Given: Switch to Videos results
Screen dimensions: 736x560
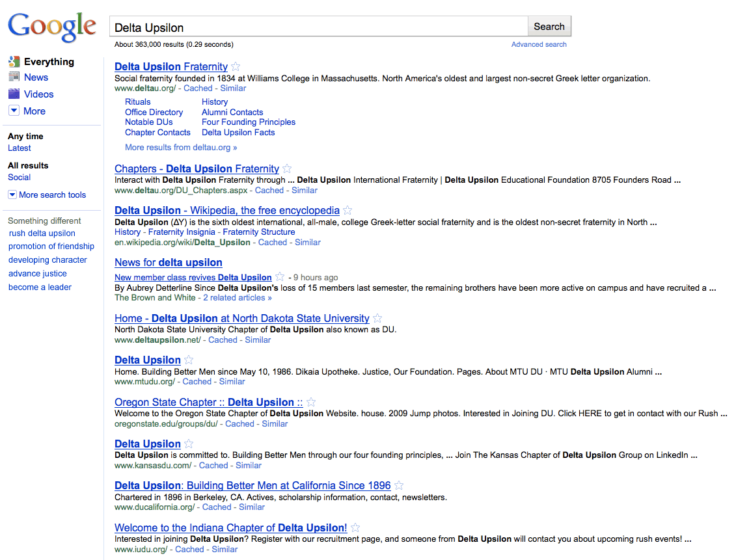Looking at the screenshot, I should 38,94.
